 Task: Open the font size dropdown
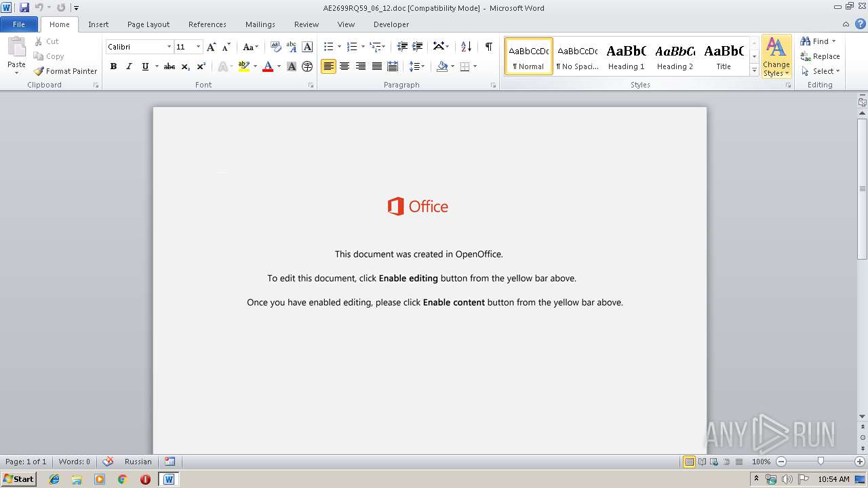point(198,47)
